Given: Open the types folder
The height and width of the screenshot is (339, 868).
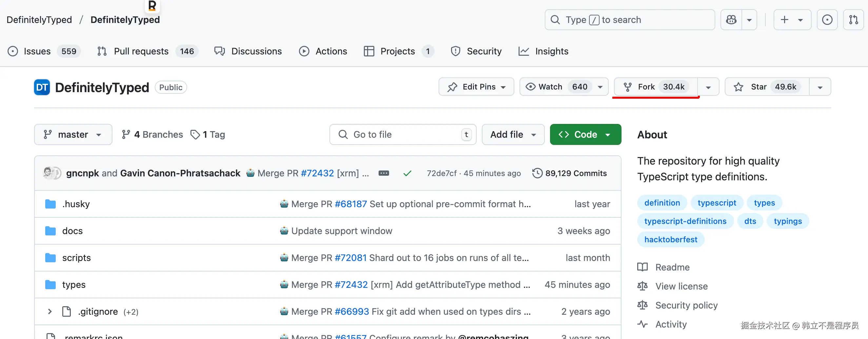Looking at the screenshot, I should pyautogui.click(x=74, y=285).
